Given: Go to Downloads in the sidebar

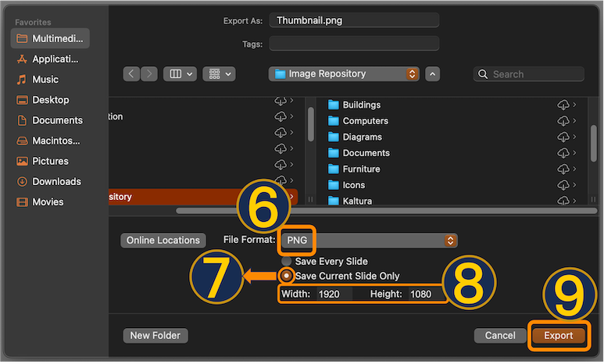Looking at the screenshot, I should (x=48, y=181).
